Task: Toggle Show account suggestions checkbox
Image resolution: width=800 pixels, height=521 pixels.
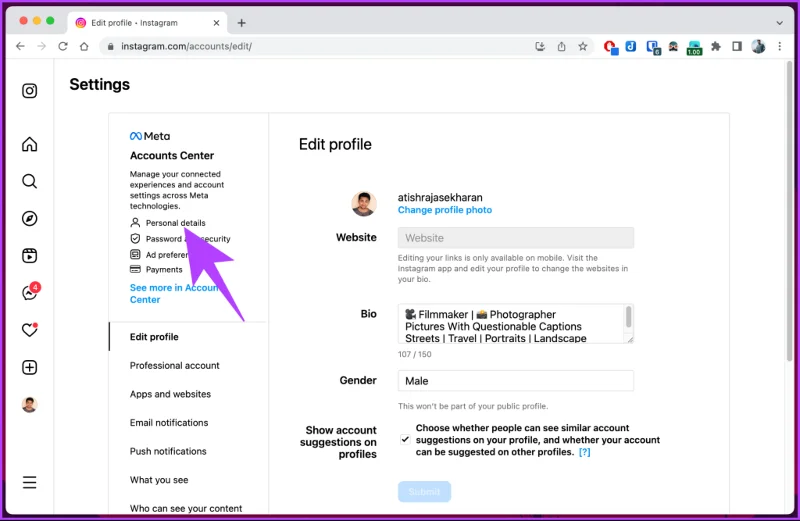Action: [x=405, y=439]
